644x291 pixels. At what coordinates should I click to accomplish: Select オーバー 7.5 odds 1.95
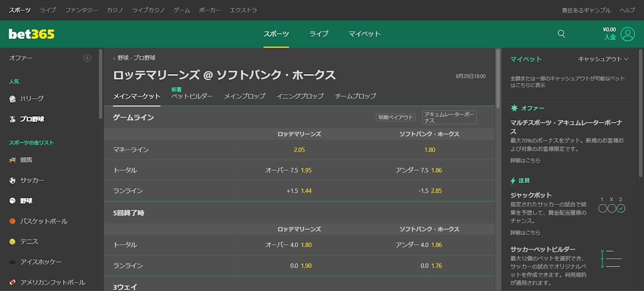coord(299,170)
